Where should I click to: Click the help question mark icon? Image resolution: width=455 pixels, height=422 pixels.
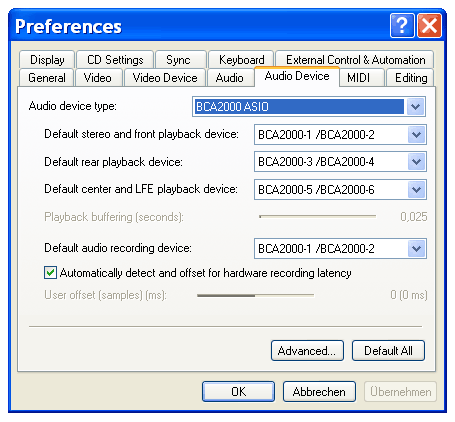pos(402,26)
